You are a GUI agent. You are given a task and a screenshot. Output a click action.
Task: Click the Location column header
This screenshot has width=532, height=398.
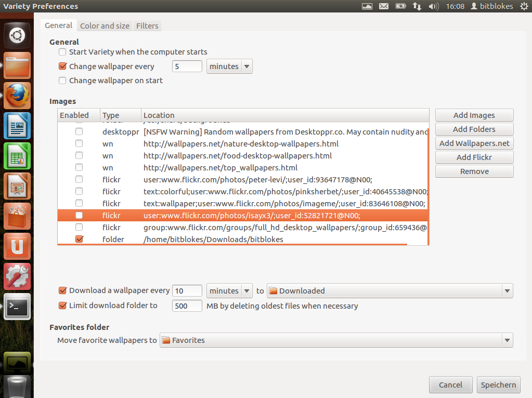point(285,115)
